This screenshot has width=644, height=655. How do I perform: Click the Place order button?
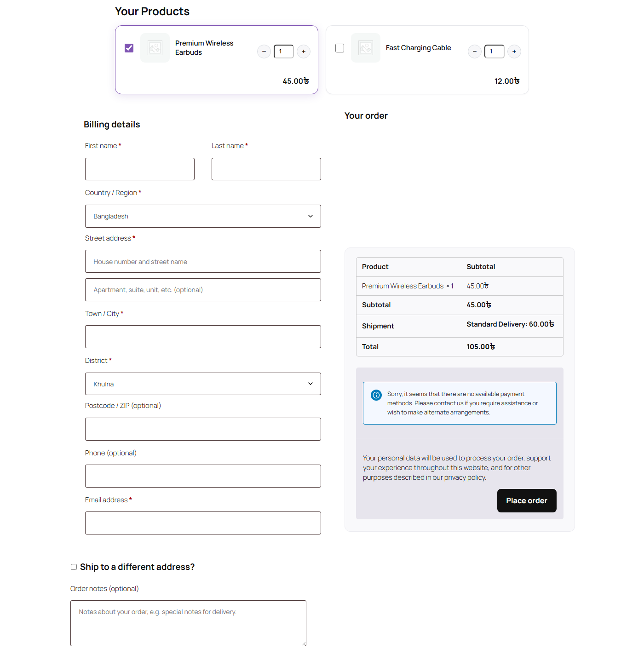point(527,500)
